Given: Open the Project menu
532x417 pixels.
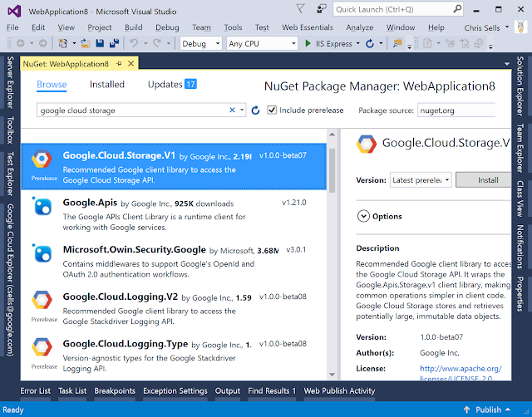Looking at the screenshot, I should pyautogui.click(x=99, y=27).
